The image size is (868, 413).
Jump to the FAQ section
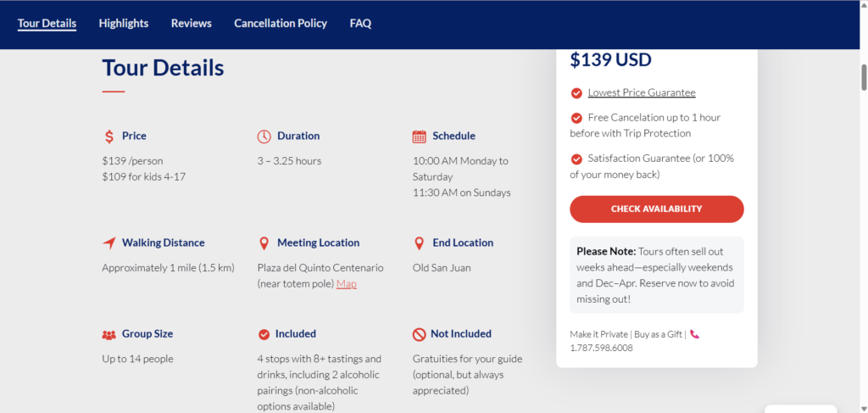click(360, 24)
